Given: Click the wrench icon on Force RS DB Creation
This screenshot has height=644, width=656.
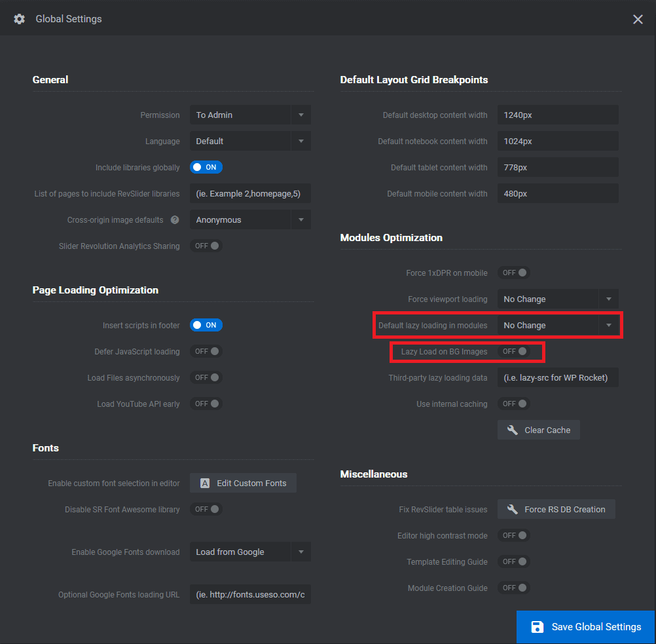Looking at the screenshot, I should (x=513, y=509).
